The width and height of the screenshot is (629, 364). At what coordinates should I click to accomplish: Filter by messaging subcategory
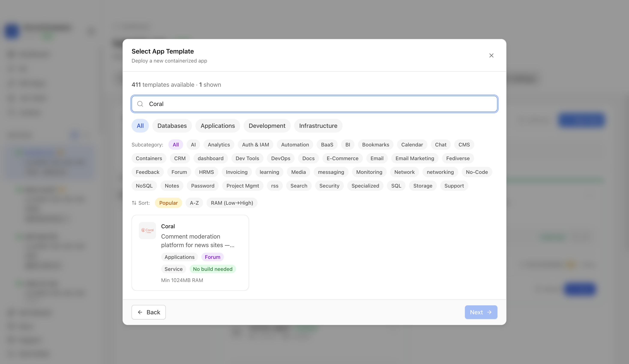(x=331, y=172)
